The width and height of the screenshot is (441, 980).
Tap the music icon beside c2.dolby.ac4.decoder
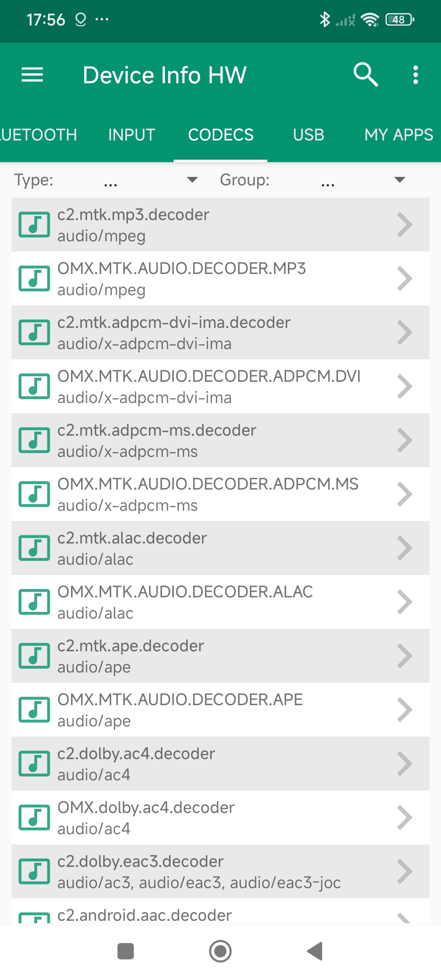tap(34, 764)
